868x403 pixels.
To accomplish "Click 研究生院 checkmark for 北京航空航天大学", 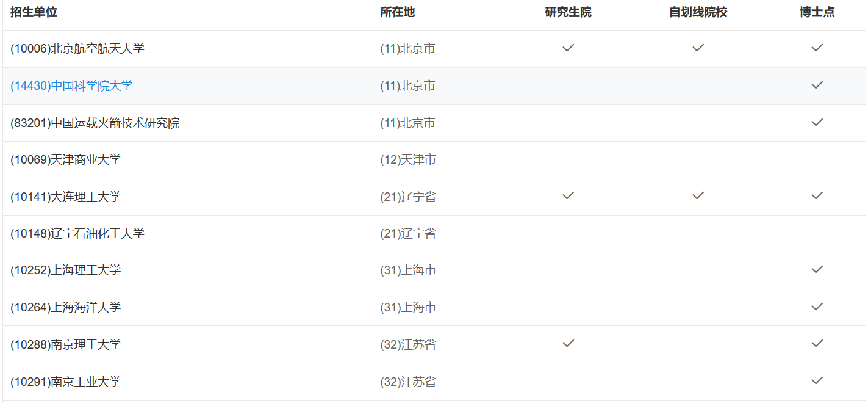I will click(568, 48).
